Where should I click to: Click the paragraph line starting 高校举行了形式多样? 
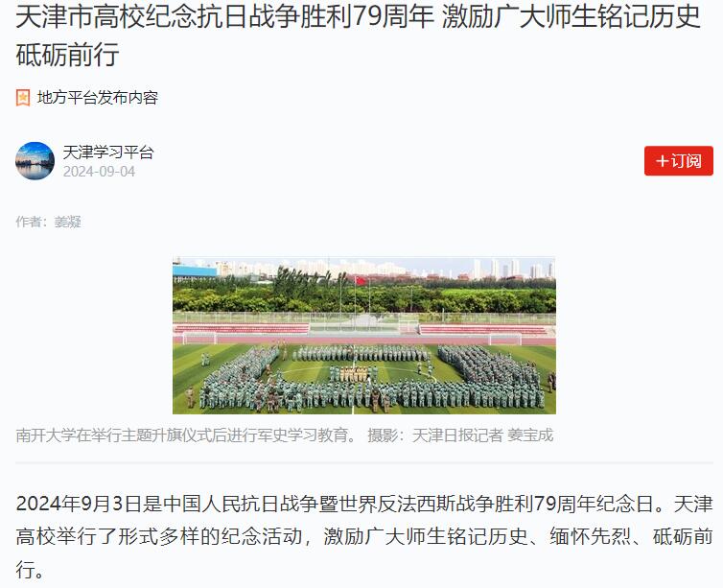[x=364, y=536]
